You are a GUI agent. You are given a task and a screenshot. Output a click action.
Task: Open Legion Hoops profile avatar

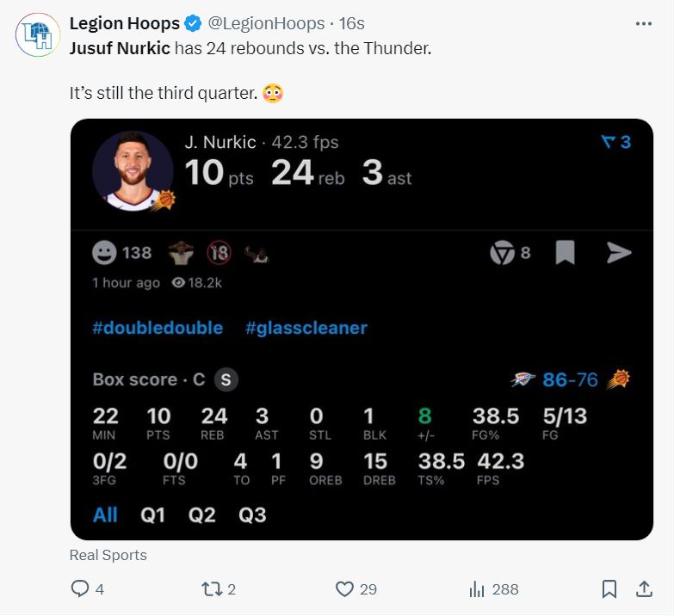click(37, 35)
